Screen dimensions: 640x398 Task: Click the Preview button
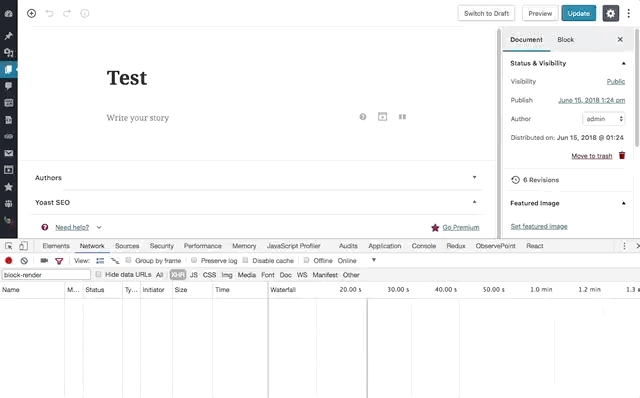point(540,13)
